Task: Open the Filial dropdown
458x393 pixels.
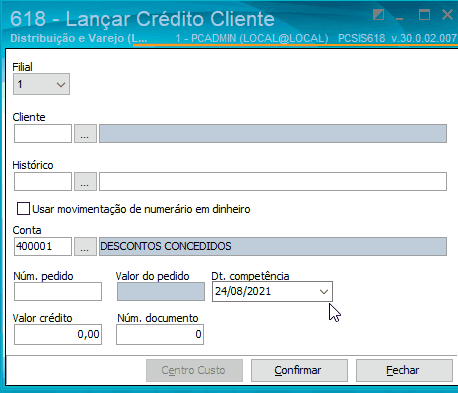Action: coord(41,84)
